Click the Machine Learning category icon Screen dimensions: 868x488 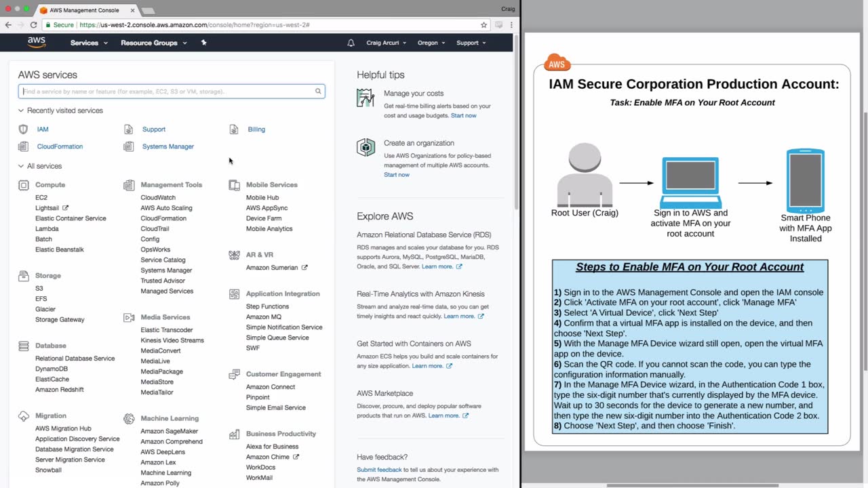pyautogui.click(x=129, y=419)
